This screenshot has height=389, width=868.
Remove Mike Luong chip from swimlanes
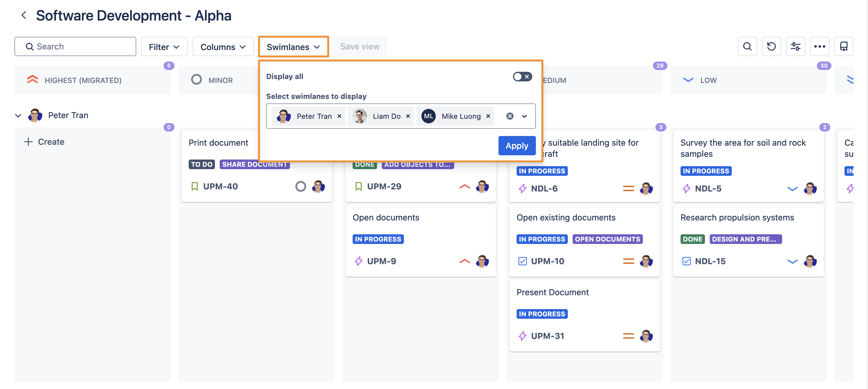coord(488,116)
